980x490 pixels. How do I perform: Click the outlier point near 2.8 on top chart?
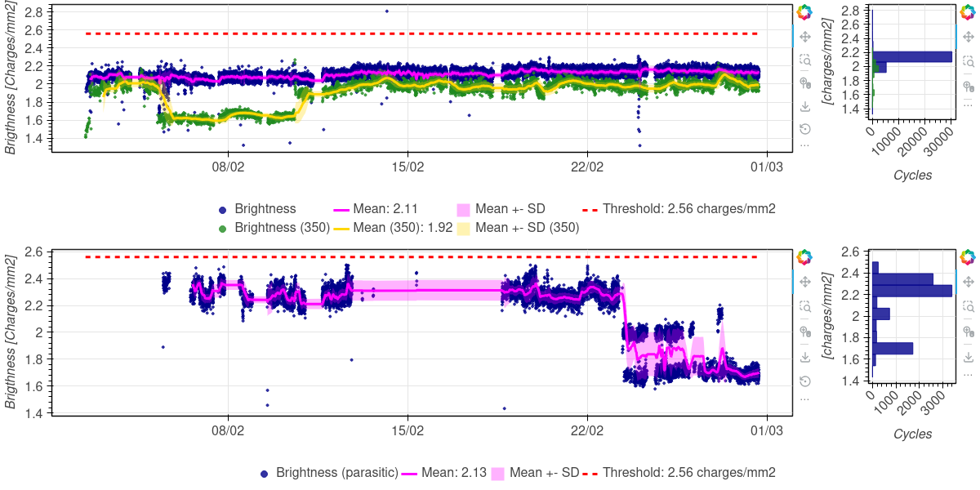386,11
